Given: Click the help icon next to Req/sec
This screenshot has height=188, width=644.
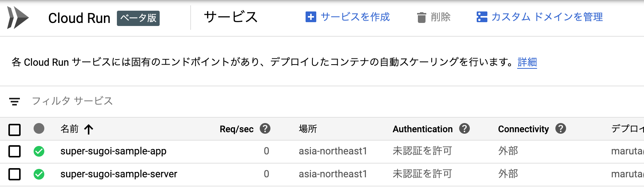Looking at the screenshot, I should point(265,128).
